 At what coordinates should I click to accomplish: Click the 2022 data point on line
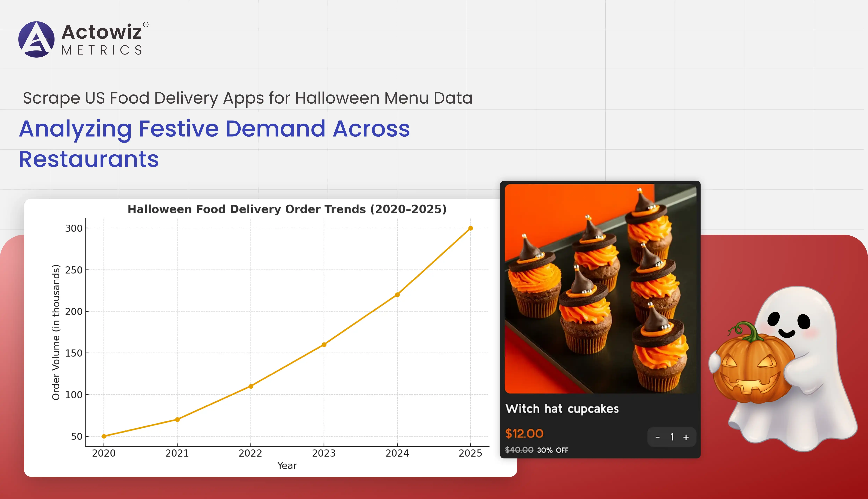click(251, 386)
